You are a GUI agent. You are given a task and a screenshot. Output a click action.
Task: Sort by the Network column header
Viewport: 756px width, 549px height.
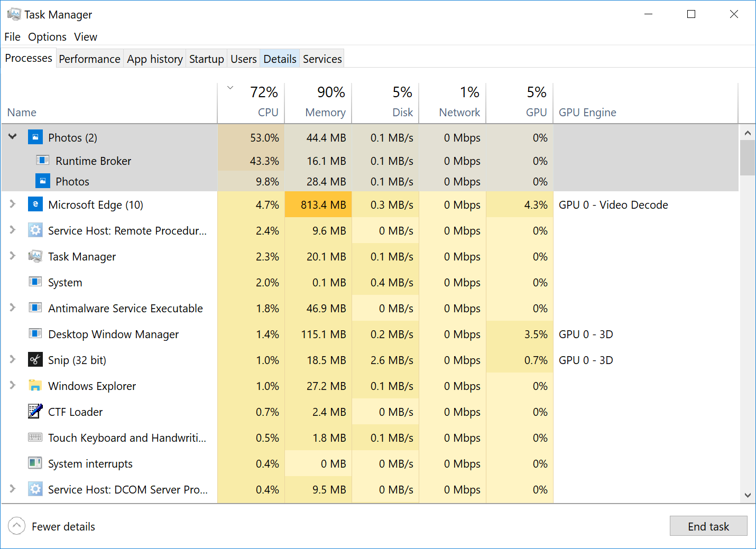pos(453,103)
